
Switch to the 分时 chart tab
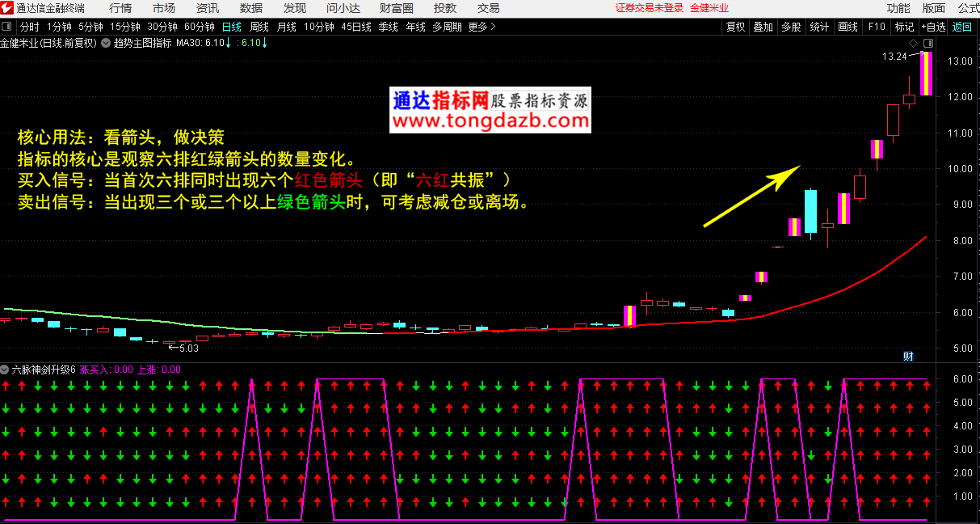pyautogui.click(x=29, y=27)
